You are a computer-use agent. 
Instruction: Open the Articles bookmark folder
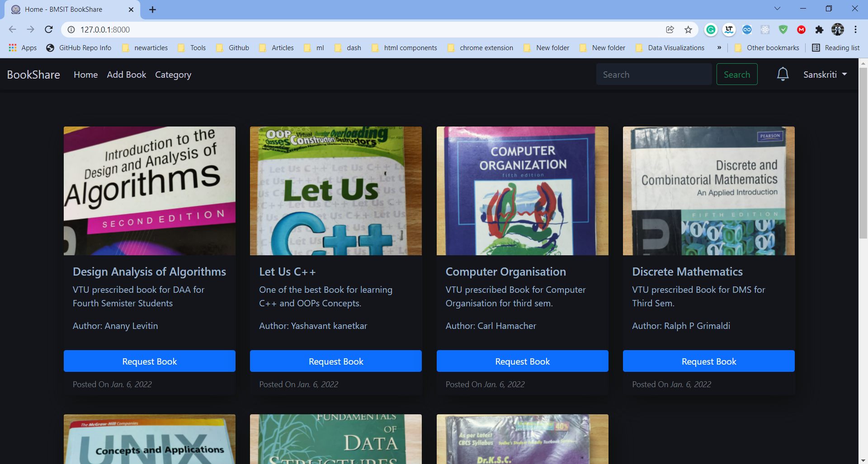(277, 48)
